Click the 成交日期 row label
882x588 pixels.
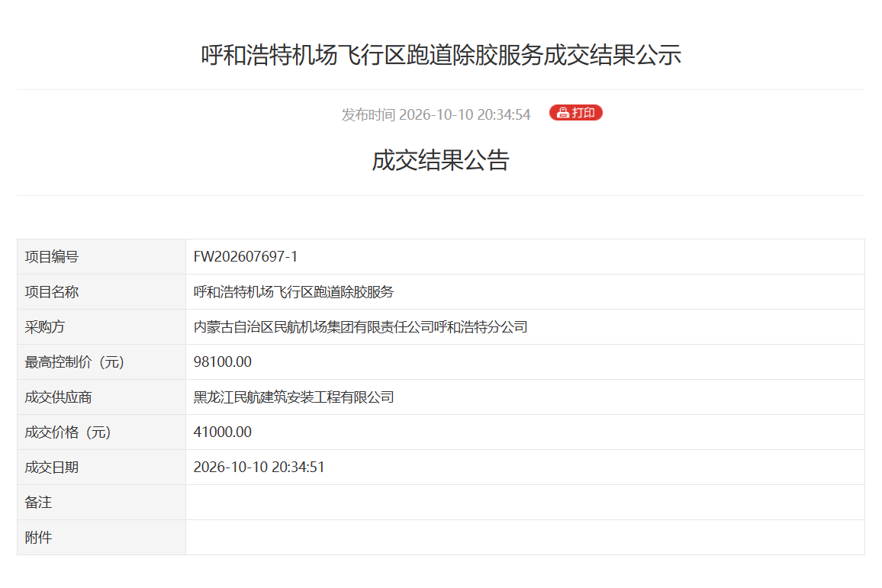pos(52,468)
